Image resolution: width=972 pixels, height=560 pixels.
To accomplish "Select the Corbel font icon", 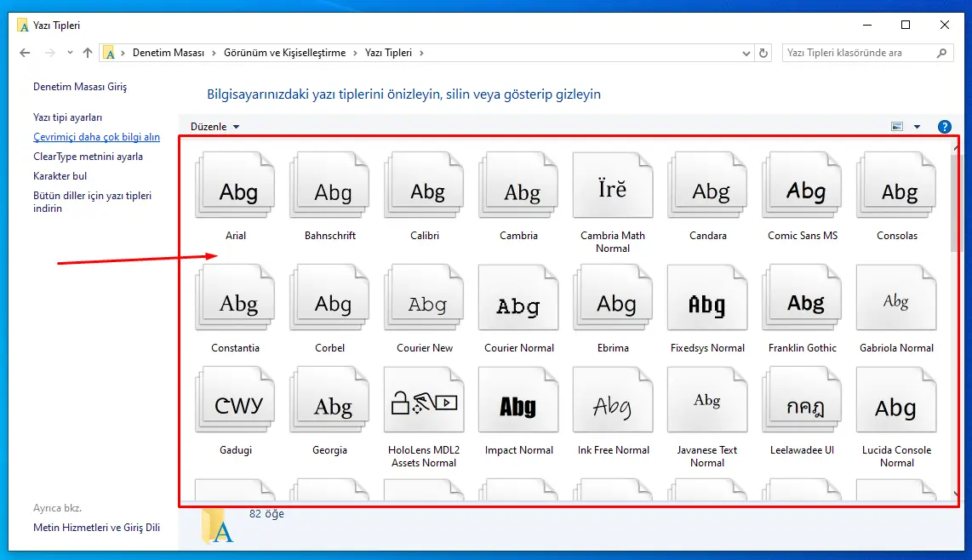I will (329, 297).
